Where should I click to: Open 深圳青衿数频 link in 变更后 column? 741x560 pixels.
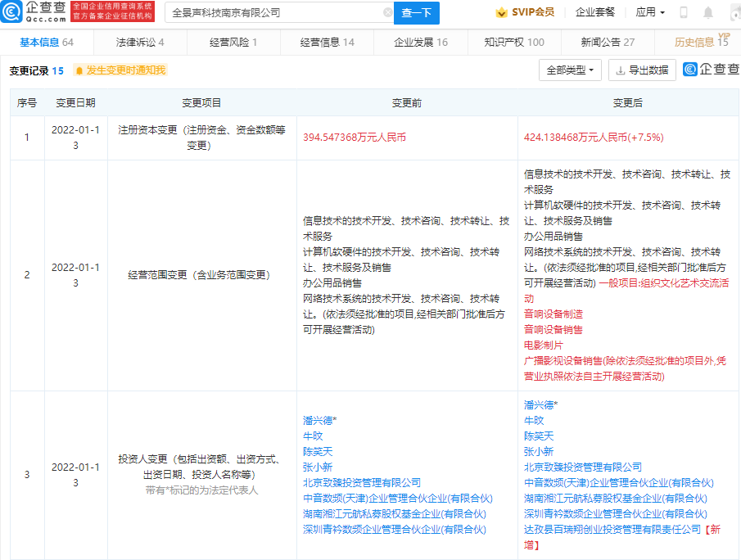[616, 514]
